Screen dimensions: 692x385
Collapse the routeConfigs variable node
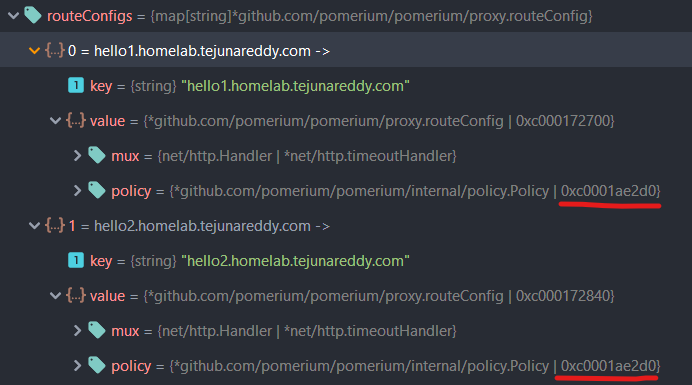13,15
